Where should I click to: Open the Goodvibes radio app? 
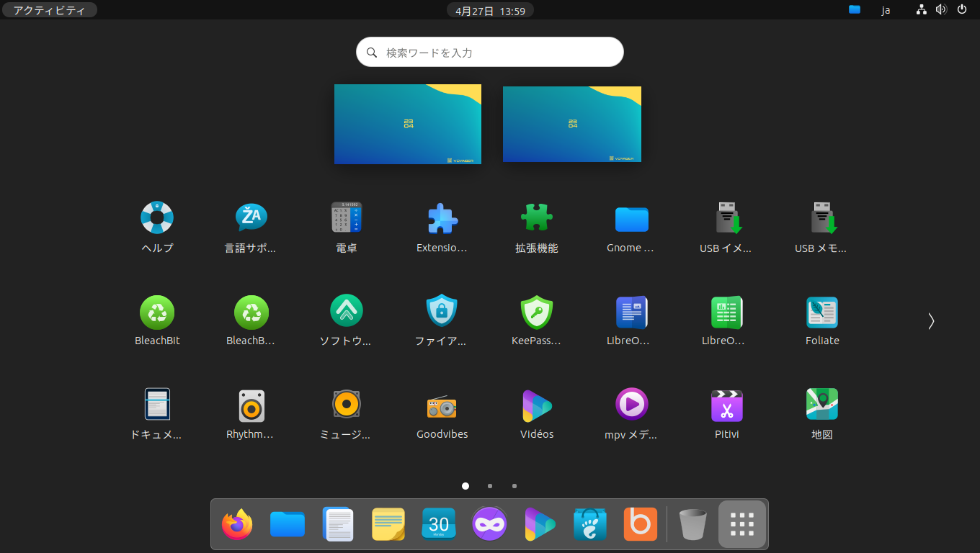(x=442, y=407)
